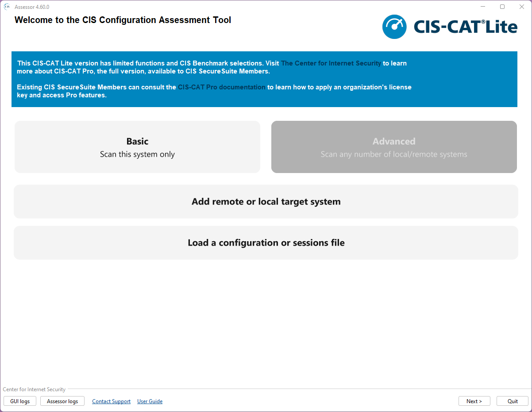This screenshot has width=532, height=412.
Task: Click the Assessor app icon in title bar
Action: (x=7, y=7)
